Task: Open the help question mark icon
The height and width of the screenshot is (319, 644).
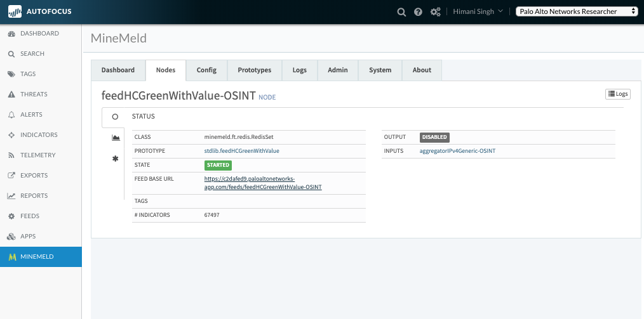Action: tap(418, 11)
